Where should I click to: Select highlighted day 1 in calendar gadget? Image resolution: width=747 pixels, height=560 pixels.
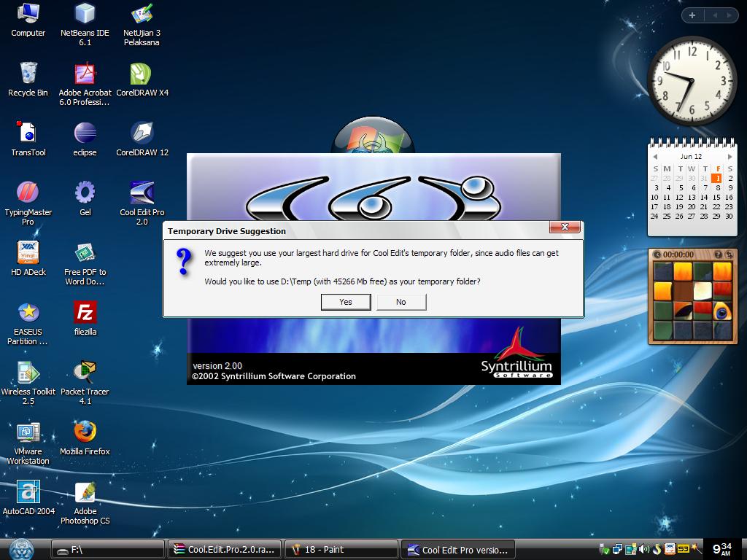pos(717,178)
